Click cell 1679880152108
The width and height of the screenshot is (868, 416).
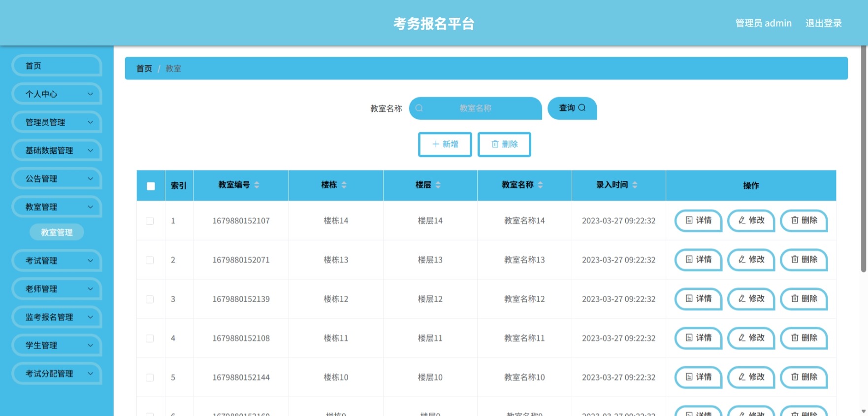(241, 338)
